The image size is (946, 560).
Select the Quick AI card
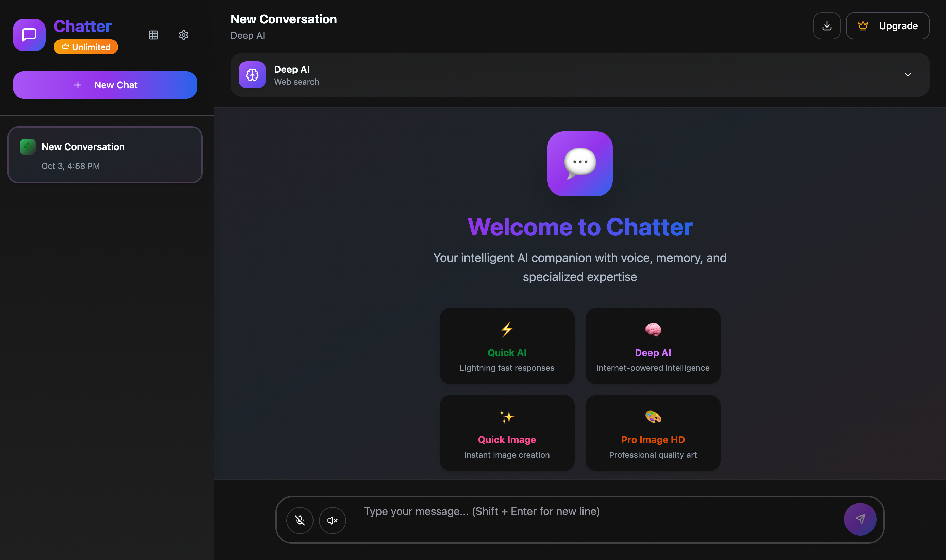point(507,346)
